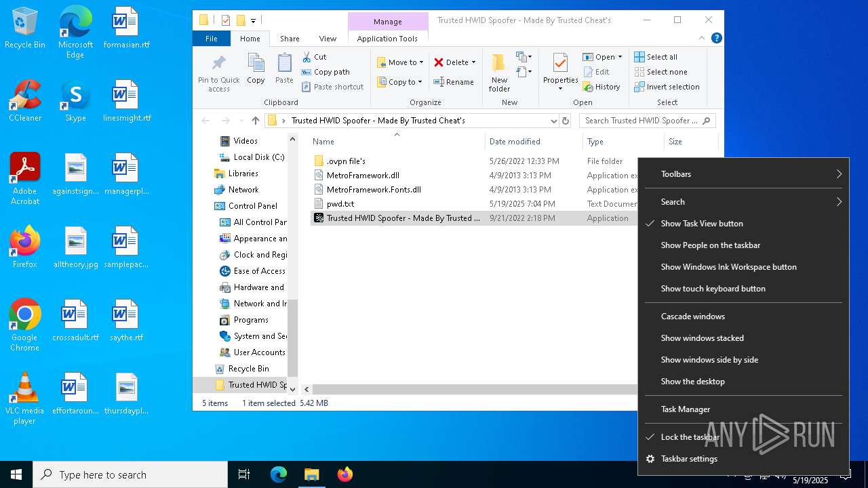
Task: Click Select all in the ribbon
Action: tap(656, 57)
